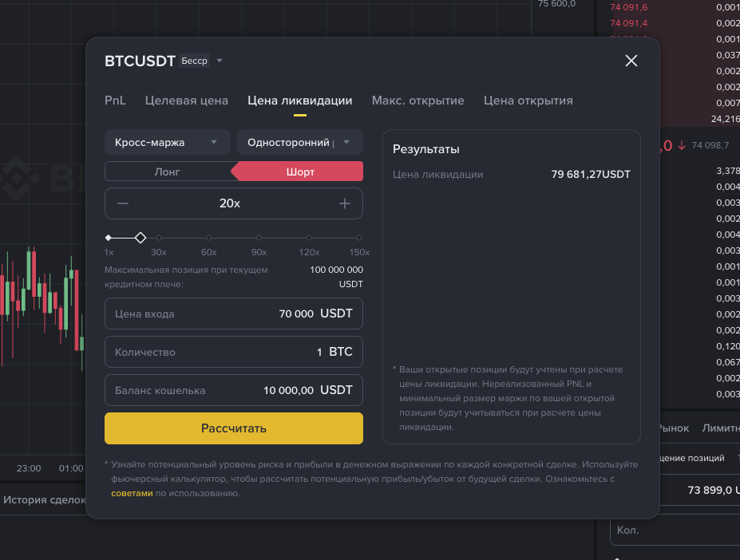Expand the BTCUSDT contract selector arrow
The width and height of the screenshot is (740, 560).
pos(220,61)
